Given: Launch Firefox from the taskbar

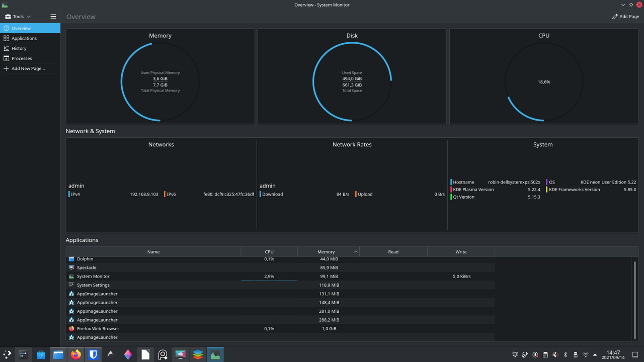Looking at the screenshot, I should coord(75,355).
